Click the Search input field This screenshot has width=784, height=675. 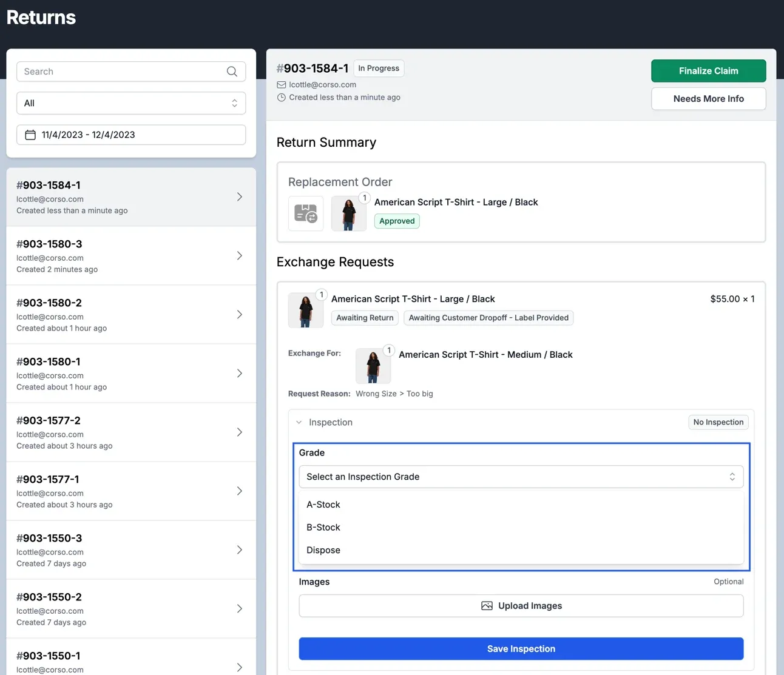coord(121,72)
